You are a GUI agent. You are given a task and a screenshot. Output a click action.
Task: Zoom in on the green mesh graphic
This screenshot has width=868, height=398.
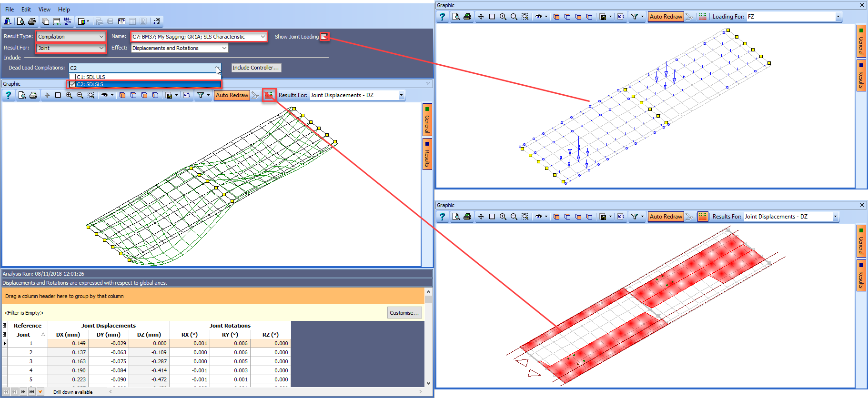click(69, 95)
